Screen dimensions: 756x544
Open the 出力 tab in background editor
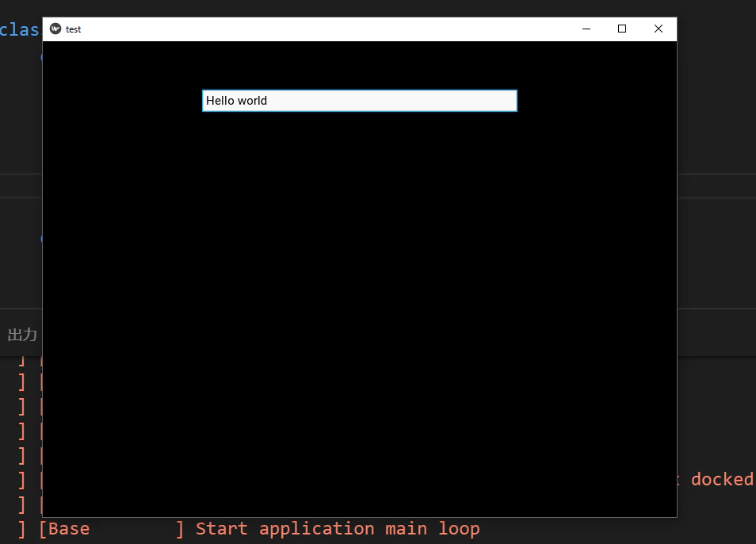click(22, 334)
